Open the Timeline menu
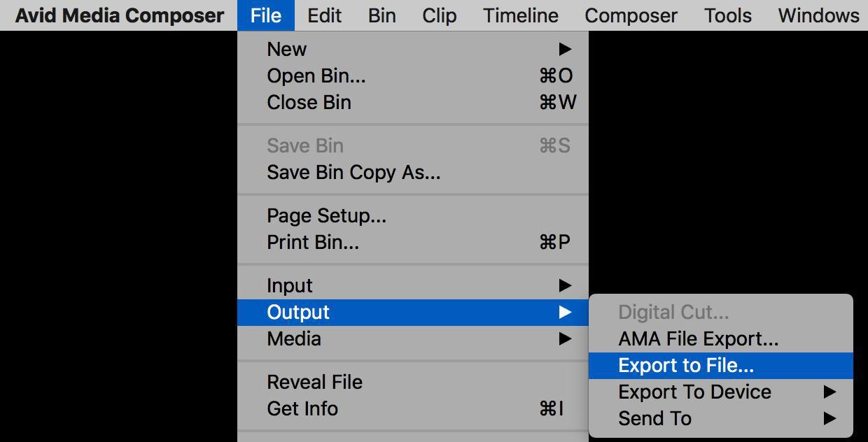 click(x=521, y=15)
